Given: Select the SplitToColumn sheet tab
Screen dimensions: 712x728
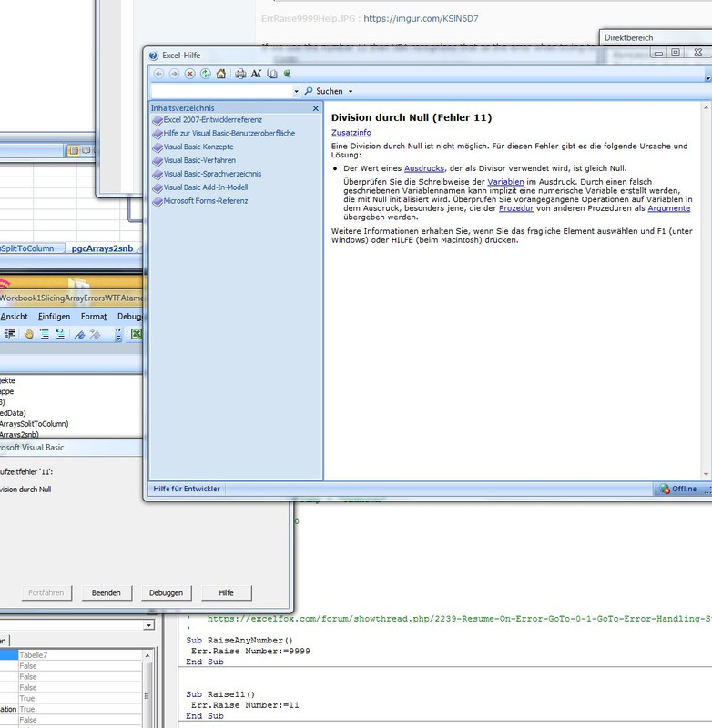Looking at the screenshot, I should pos(27,248).
